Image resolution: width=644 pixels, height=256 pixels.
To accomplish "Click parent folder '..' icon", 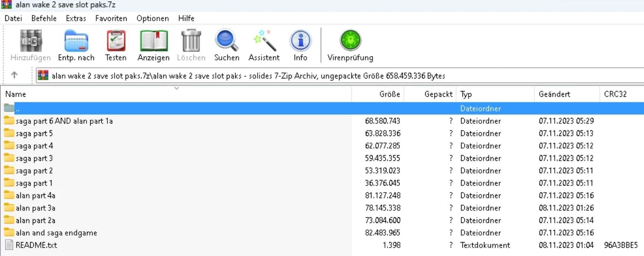I will [x=9, y=108].
